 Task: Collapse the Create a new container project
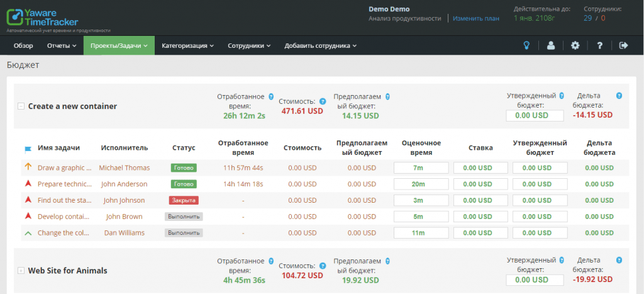point(21,106)
